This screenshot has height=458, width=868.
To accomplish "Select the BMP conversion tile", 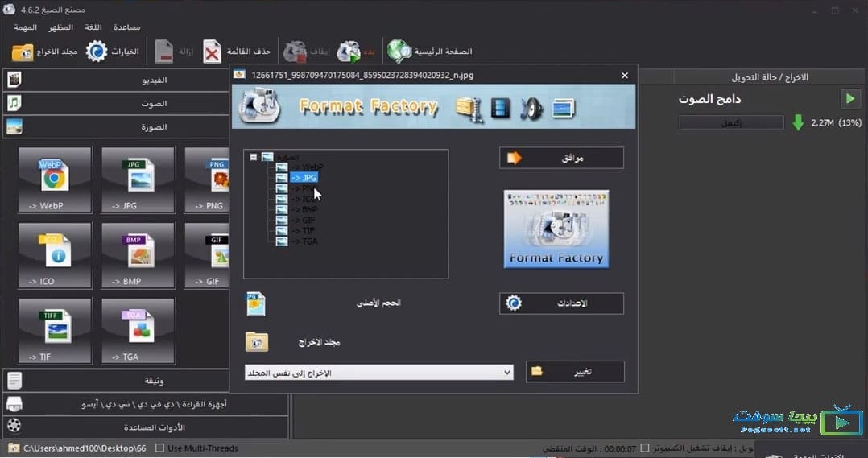I will [x=138, y=255].
